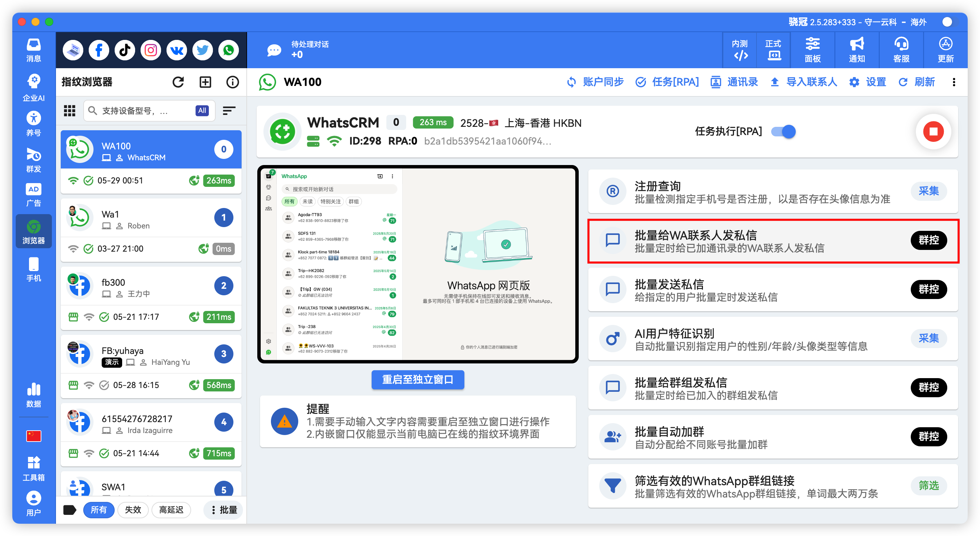Screen dimensions: 980x536
Task: Switch to 正式 release mode
Action: click(774, 50)
